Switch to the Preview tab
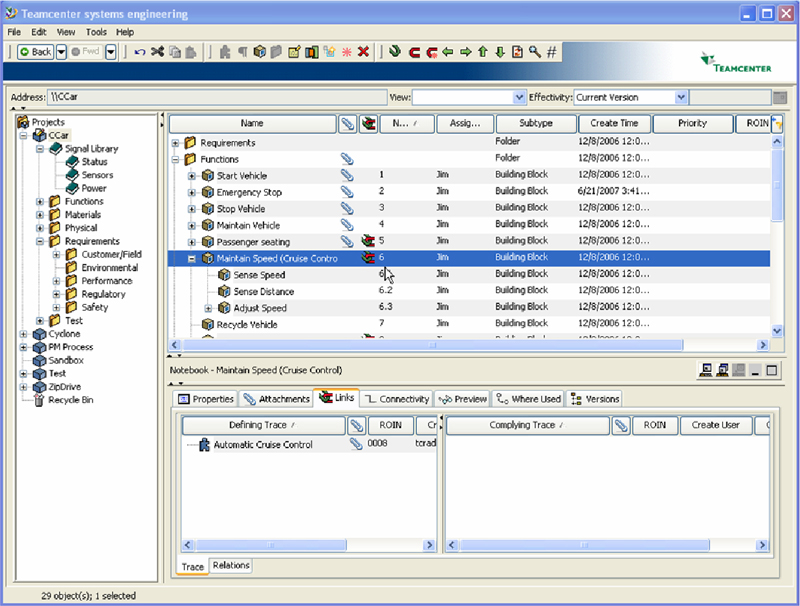This screenshot has width=800, height=606. pyautogui.click(x=463, y=399)
